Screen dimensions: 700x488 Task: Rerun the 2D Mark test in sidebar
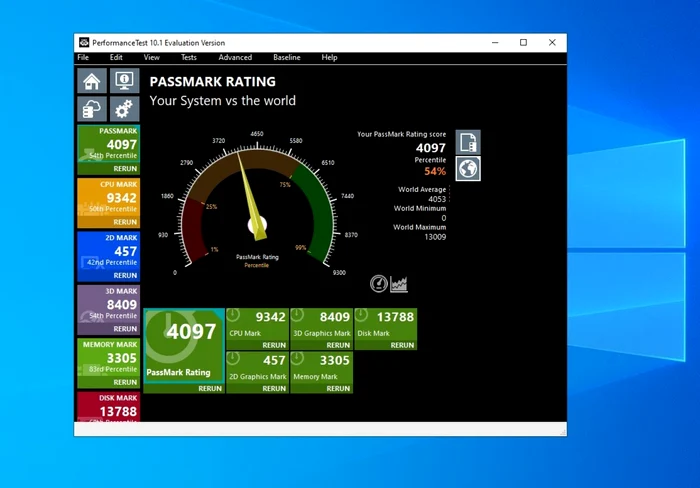point(125,275)
